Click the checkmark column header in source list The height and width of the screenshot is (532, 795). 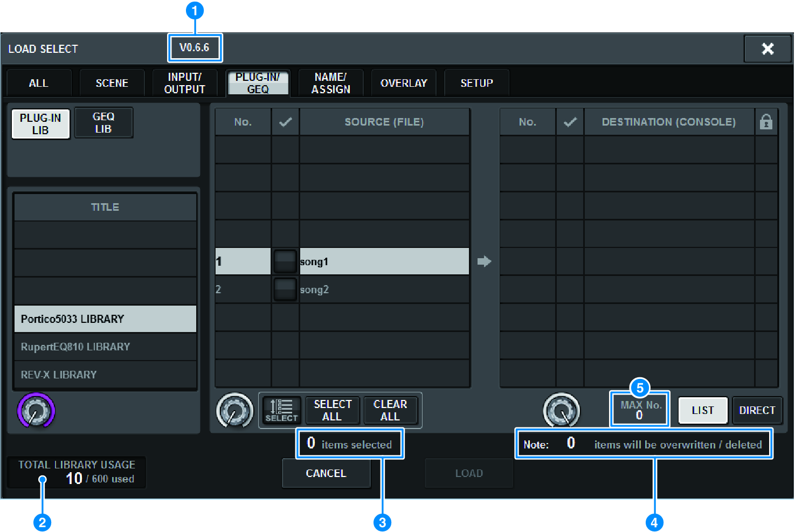285,121
